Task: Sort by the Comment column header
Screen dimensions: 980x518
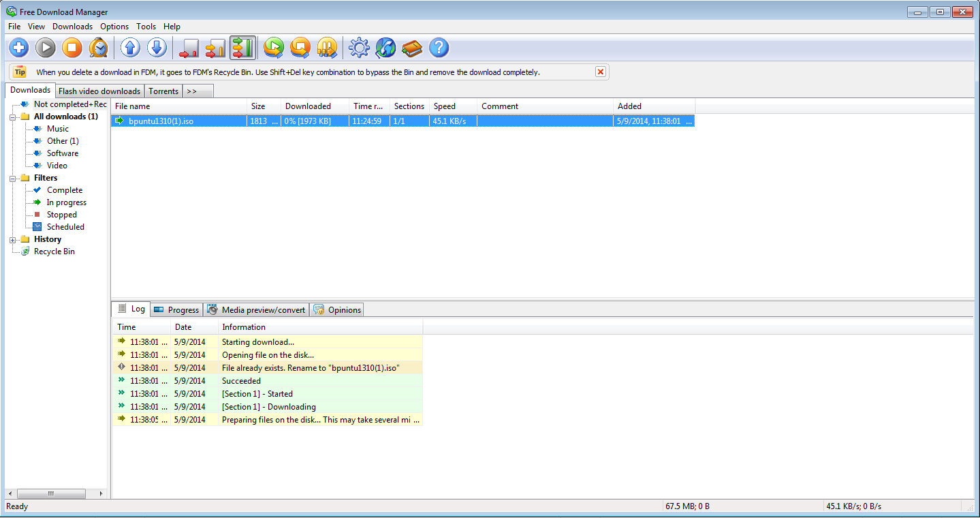Action: click(545, 106)
